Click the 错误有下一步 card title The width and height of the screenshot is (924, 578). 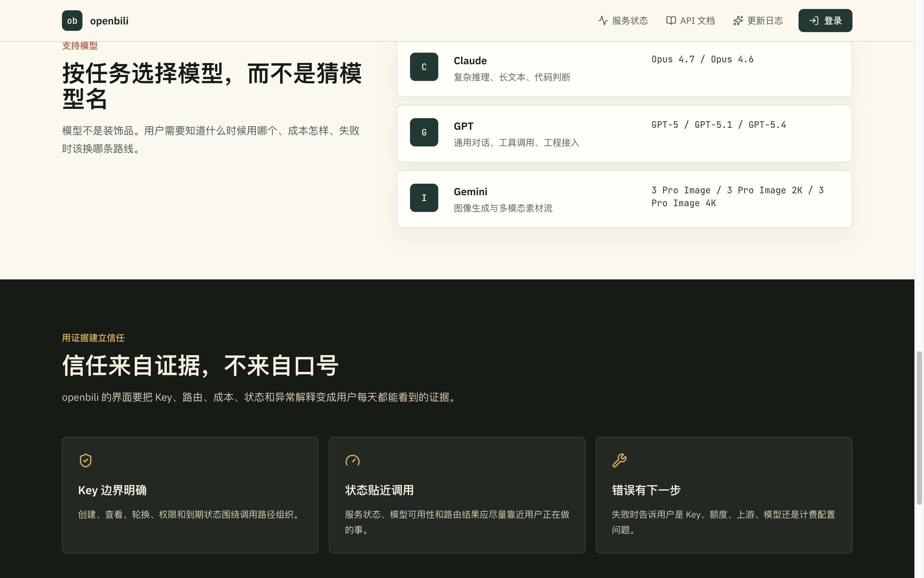tap(646, 490)
